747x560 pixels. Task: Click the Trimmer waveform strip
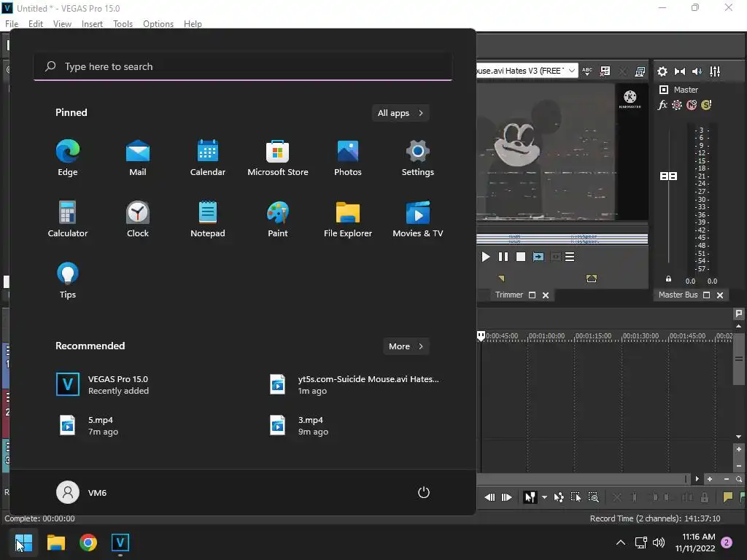click(562, 239)
